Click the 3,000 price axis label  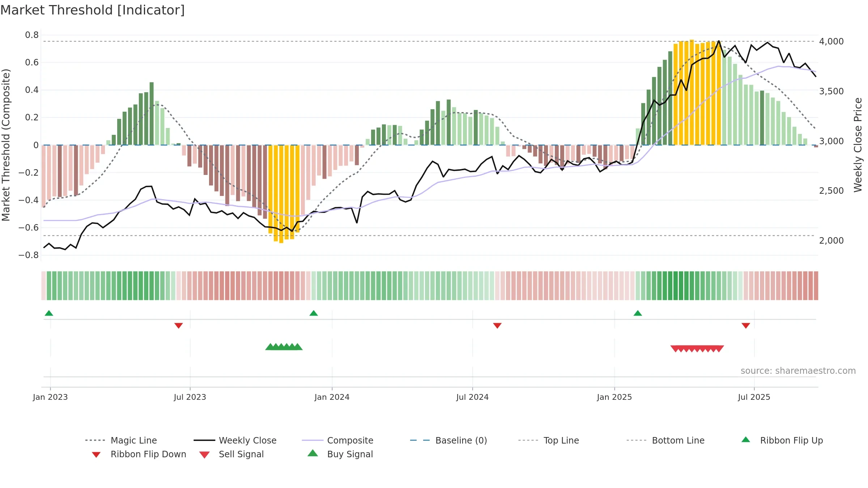tap(831, 141)
